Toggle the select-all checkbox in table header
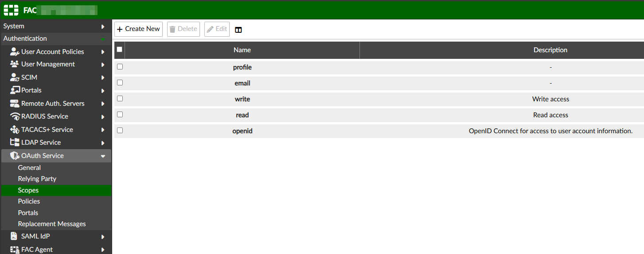 pyautogui.click(x=120, y=50)
